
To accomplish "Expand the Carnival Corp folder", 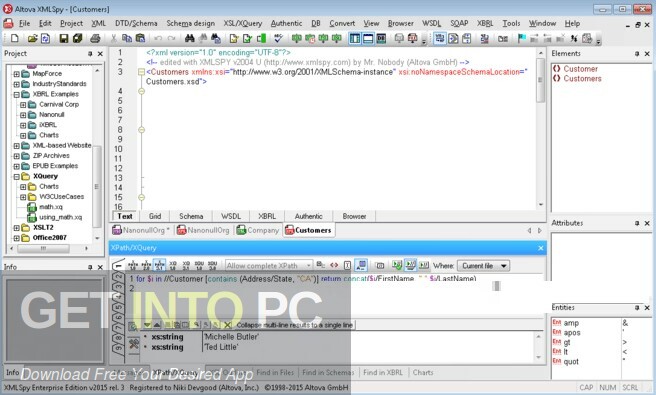I will click(x=23, y=105).
